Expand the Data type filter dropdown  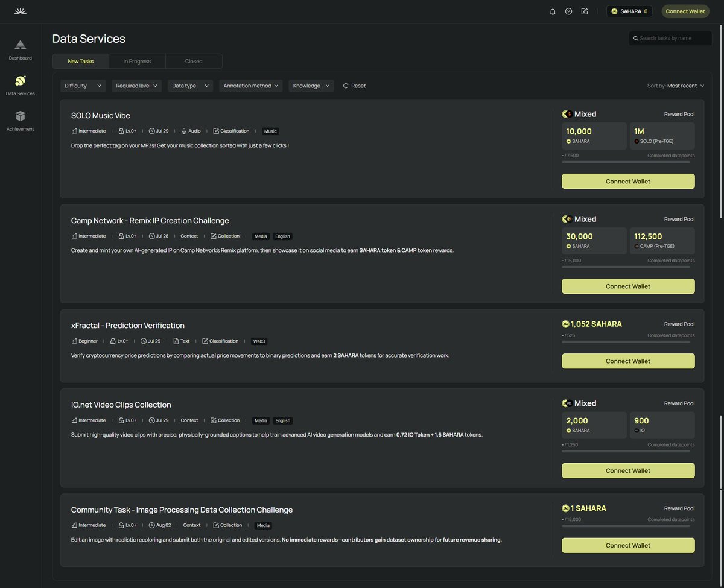pos(190,86)
